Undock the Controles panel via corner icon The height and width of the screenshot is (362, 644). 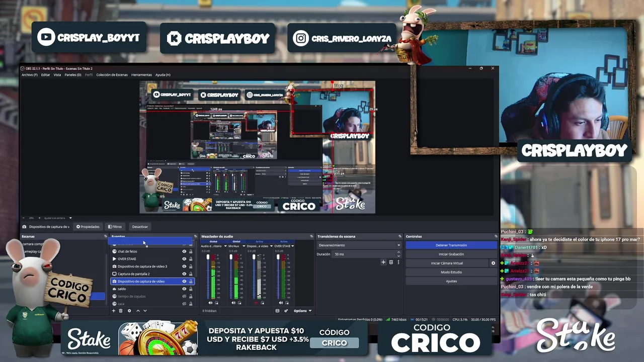click(496, 236)
